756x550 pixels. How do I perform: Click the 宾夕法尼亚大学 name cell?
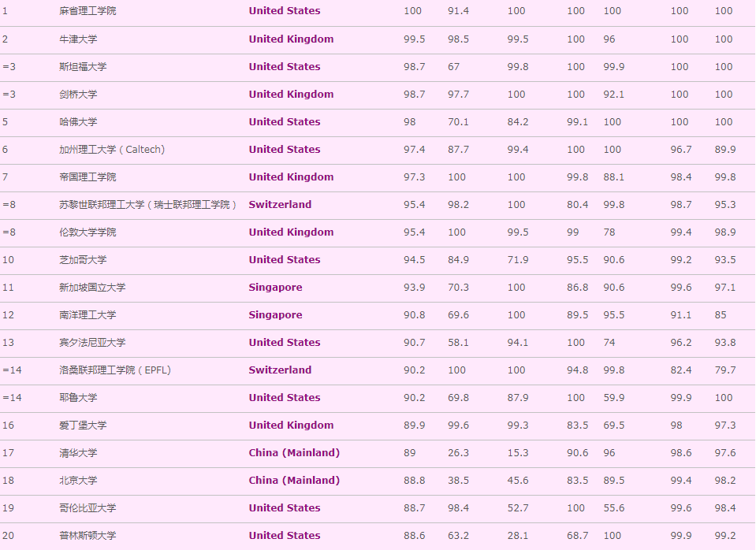point(92,342)
